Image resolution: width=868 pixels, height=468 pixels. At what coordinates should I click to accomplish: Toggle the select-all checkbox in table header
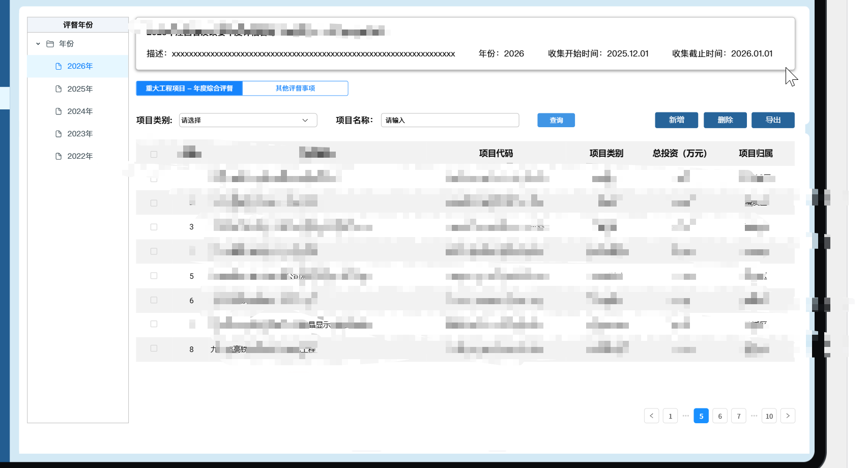point(154,154)
